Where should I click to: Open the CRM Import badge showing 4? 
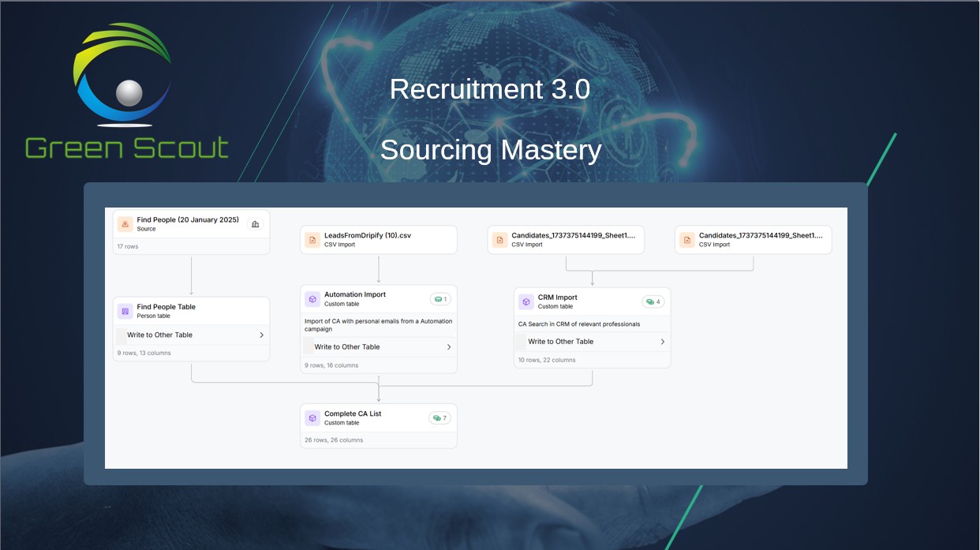(x=653, y=301)
